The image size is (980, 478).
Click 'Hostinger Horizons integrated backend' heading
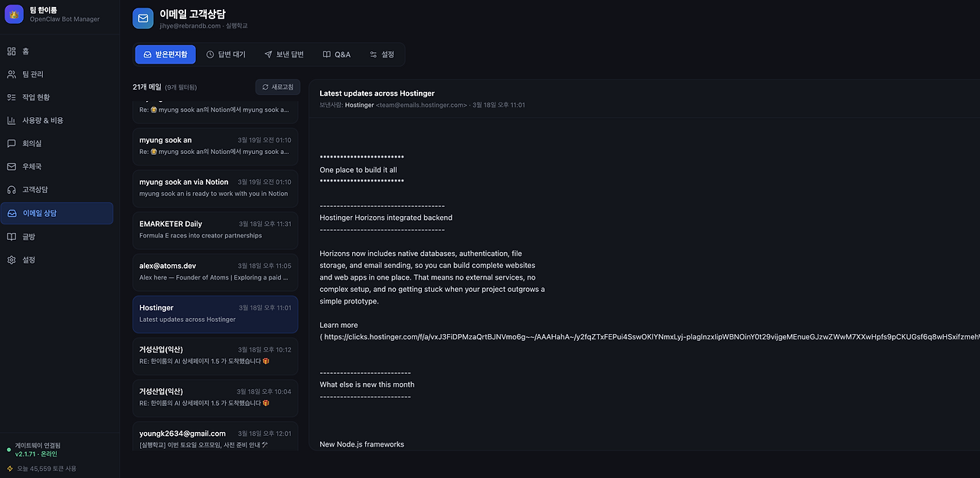point(386,218)
